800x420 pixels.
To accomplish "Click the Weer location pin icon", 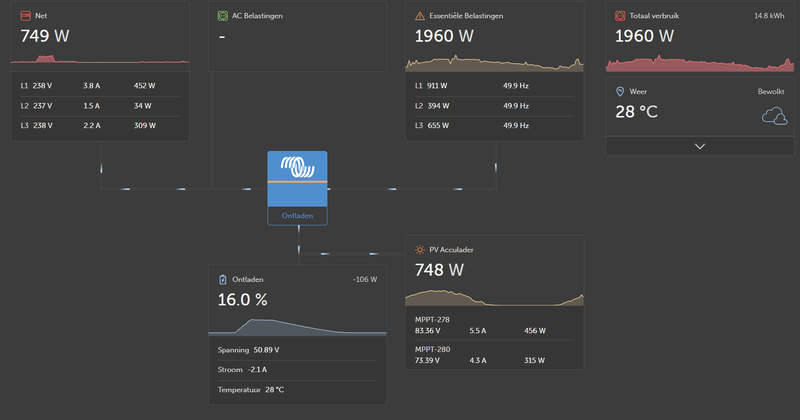I will coord(620,91).
